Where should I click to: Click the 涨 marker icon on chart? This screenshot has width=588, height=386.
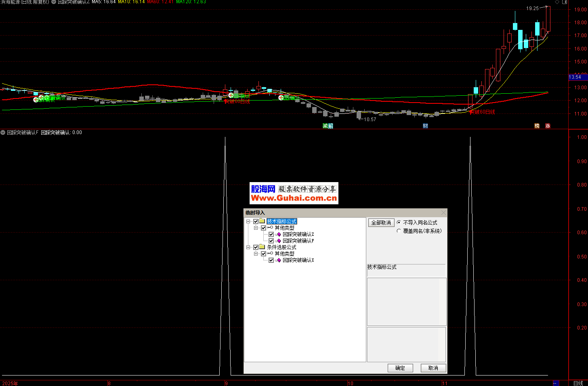coord(548,126)
